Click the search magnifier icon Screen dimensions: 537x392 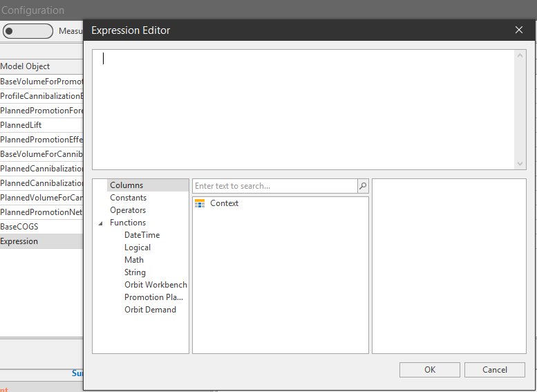(363, 186)
